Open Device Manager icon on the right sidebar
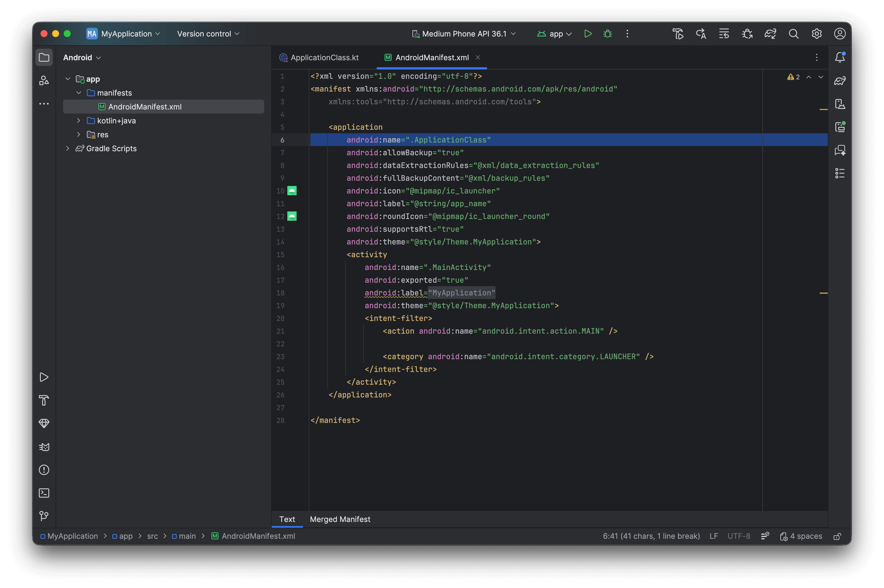 coord(840,104)
